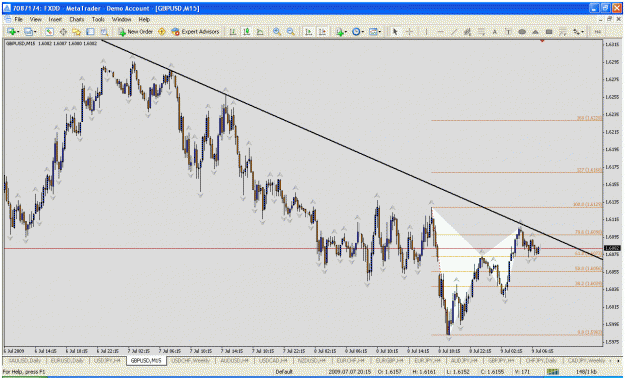Switch to the CHFJPY,Daily chart tab

click(540, 360)
